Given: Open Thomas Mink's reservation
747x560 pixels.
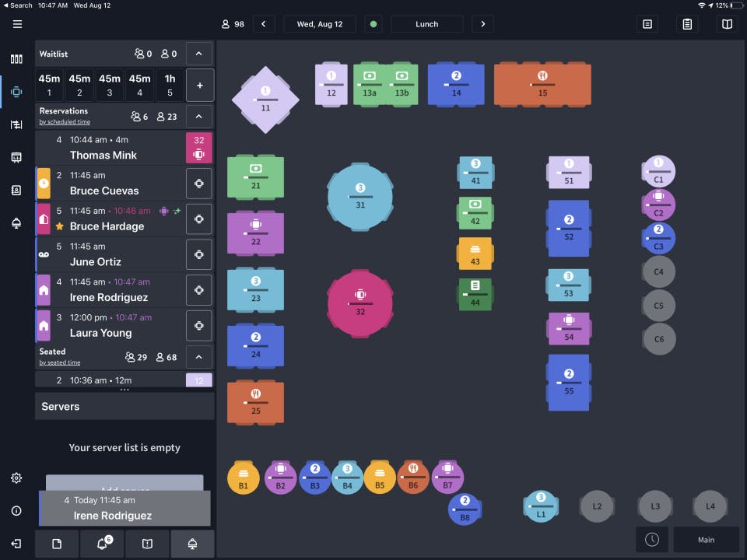Looking at the screenshot, I should pyautogui.click(x=110, y=148).
